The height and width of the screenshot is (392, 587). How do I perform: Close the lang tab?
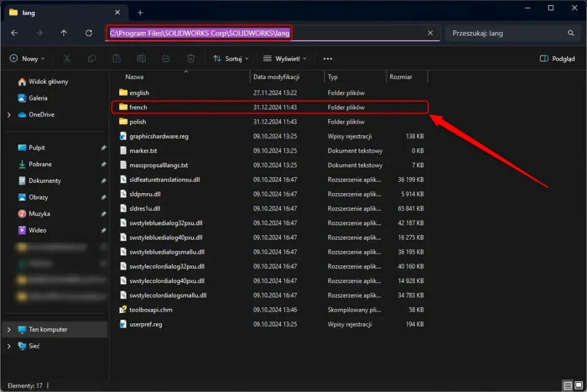(x=118, y=13)
